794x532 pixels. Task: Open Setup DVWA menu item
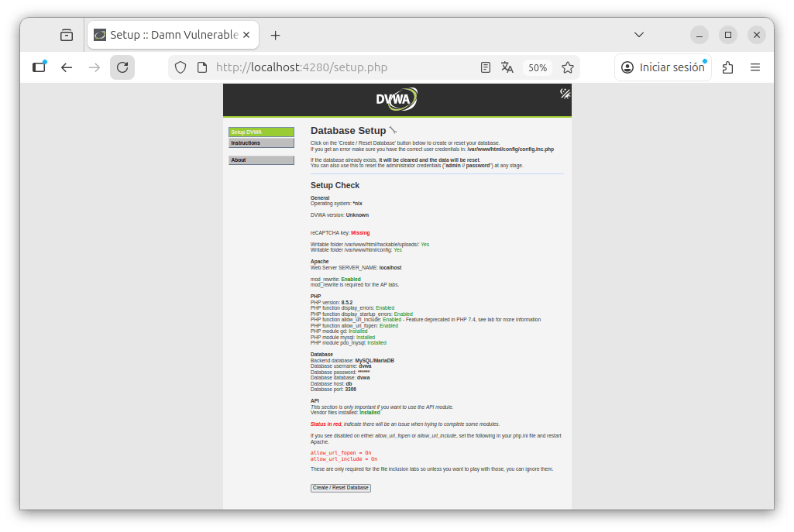(x=261, y=132)
